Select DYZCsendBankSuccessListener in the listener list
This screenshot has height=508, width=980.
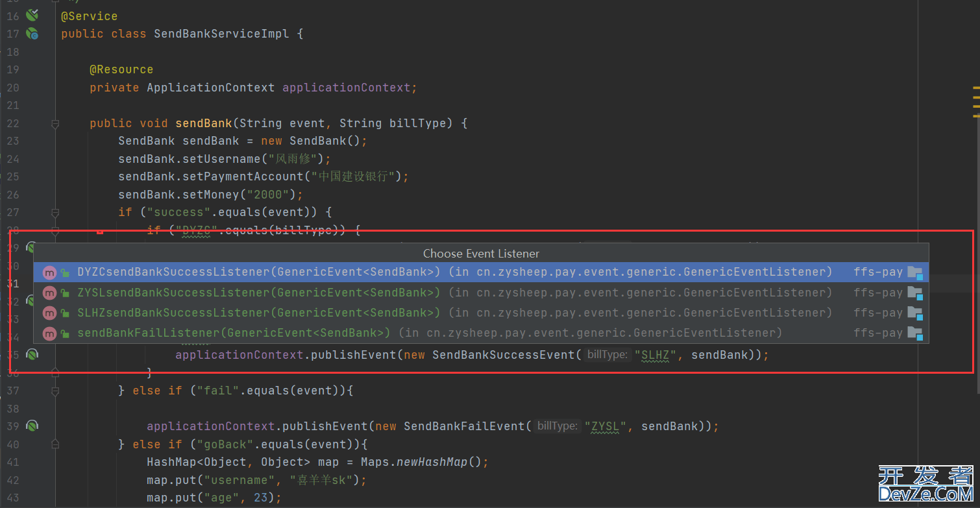click(481, 272)
